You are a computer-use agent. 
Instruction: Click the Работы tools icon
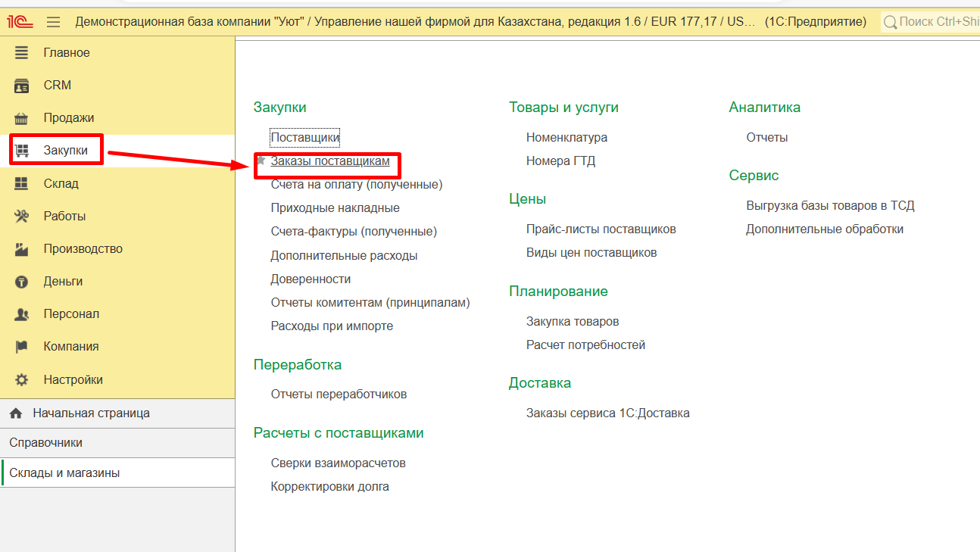coord(22,216)
